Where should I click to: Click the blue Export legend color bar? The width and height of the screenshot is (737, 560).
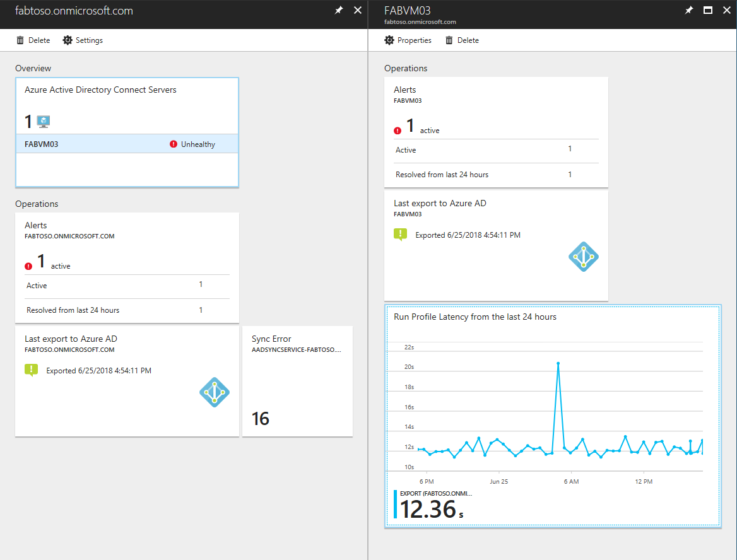[x=396, y=505]
